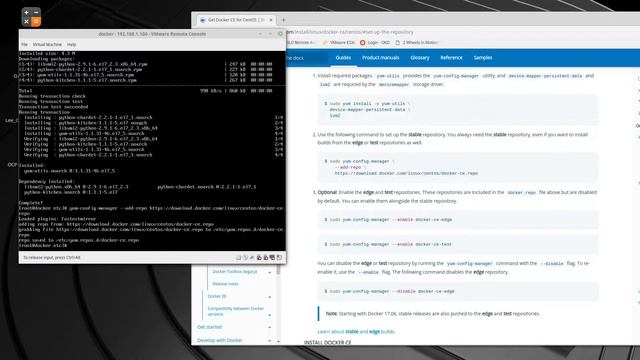Image resolution: width=640 pixels, height=360 pixels.
Task: Click the INSTALL DOCKER CE heading
Action: point(328,342)
